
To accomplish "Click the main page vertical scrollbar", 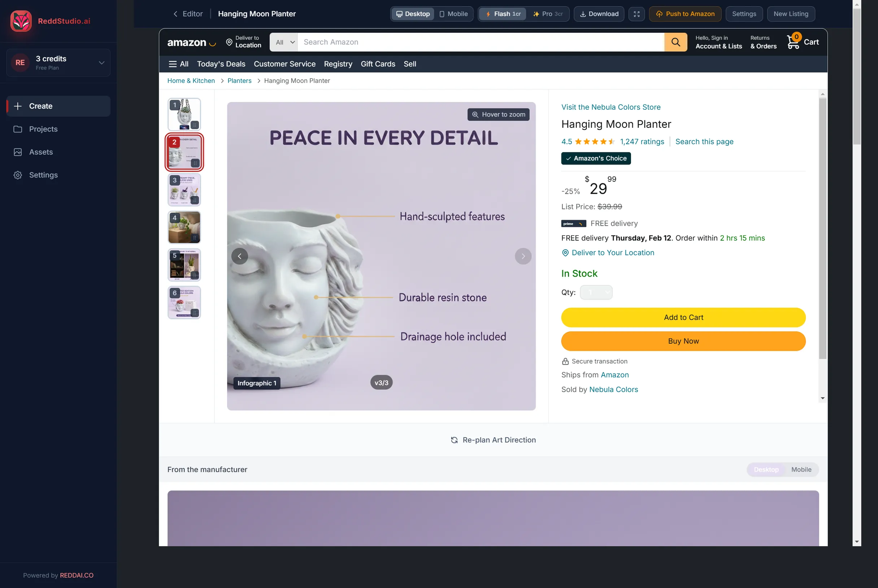I will click(857, 77).
